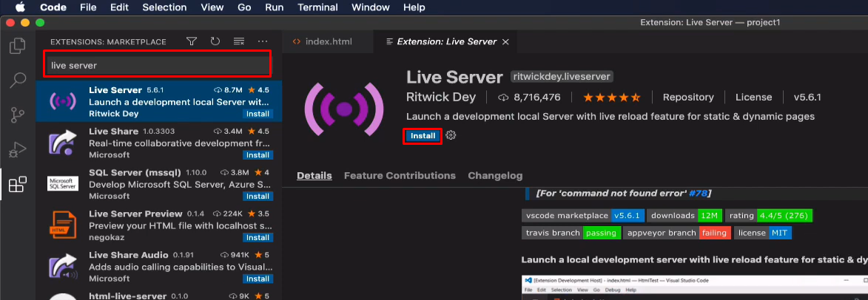Viewport: 868px width, 300px height.
Task: Open the License link
Action: (753, 98)
